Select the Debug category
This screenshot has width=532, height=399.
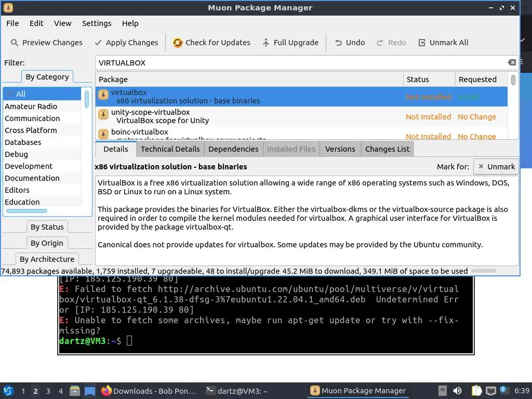point(42,154)
